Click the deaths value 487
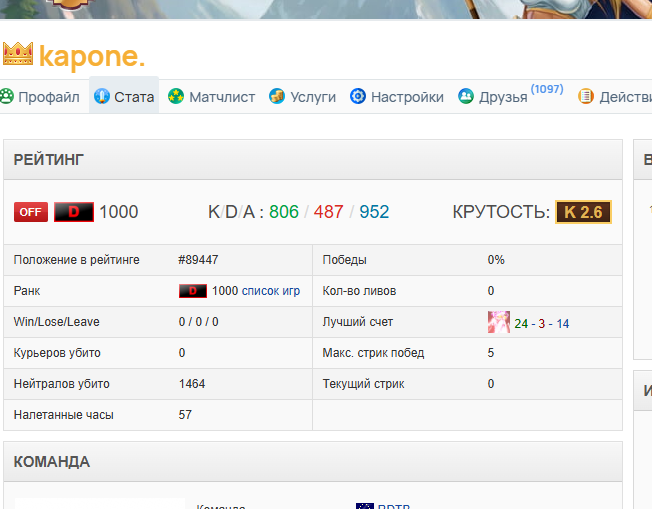Viewport: 652px width, 509px height. [328, 212]
